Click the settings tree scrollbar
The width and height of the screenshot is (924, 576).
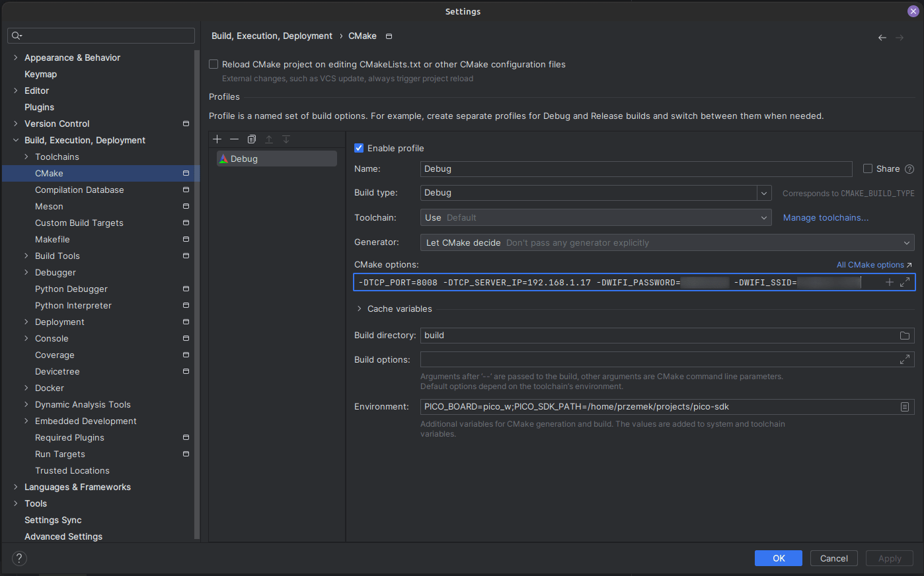click(197, 295)
